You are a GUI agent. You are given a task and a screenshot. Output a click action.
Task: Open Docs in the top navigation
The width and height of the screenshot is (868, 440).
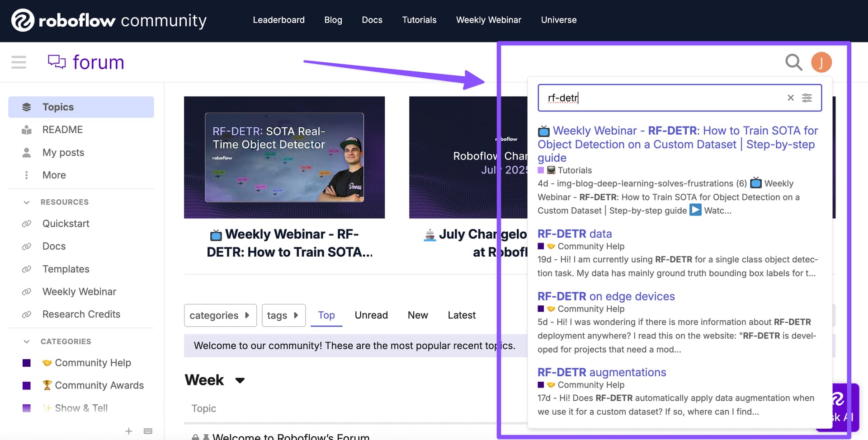coord(372,20)
